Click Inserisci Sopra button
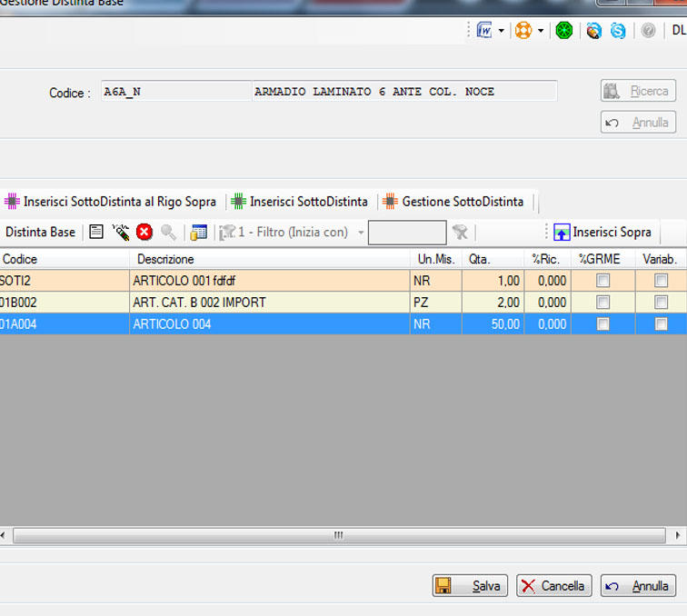Viewport: 687px width, 616px height. [x=602, y=233]
